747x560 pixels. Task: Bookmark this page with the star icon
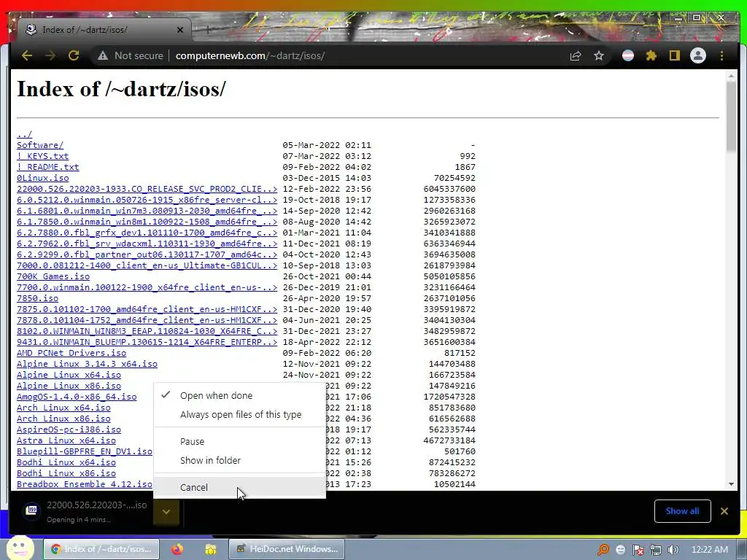point(599,55)
